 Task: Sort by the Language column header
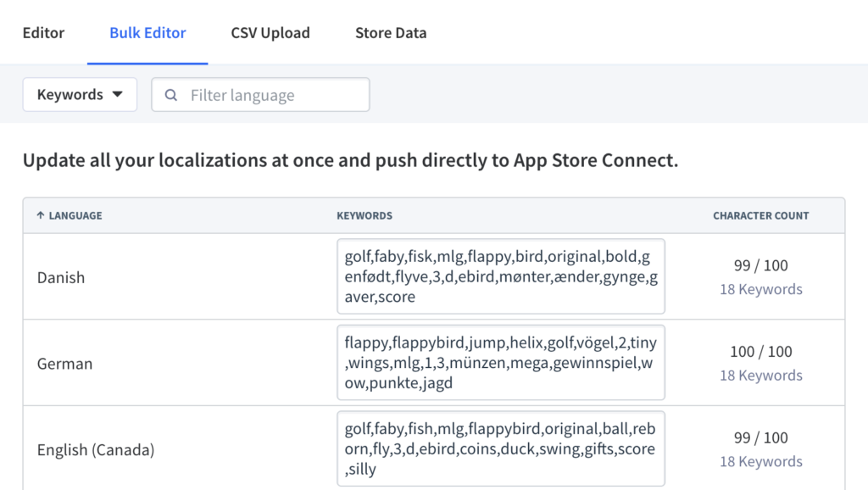click(70, 215)
